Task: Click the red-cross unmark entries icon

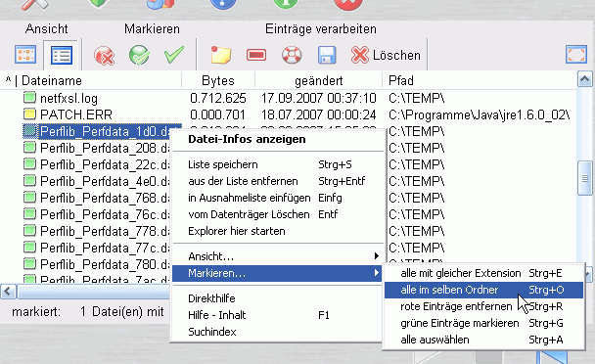Action: [x=104, y=56]
